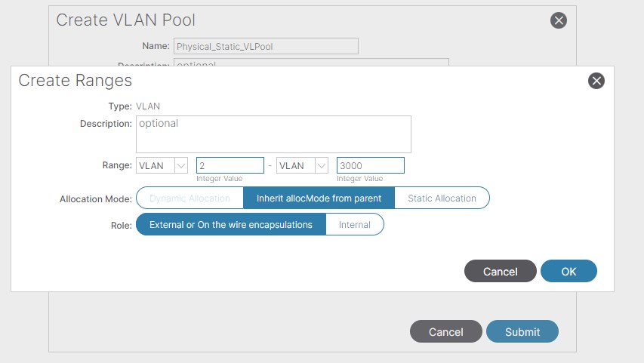Click the Type value VLAN text
644x363 pixels.
(x=148, y=106)
